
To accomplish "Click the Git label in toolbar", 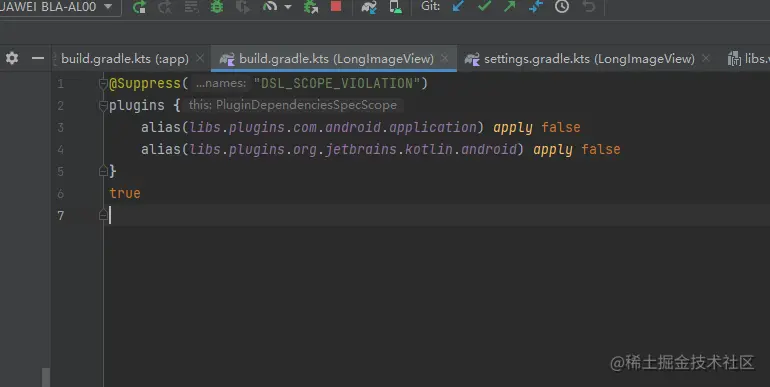I will click(430, 6).
